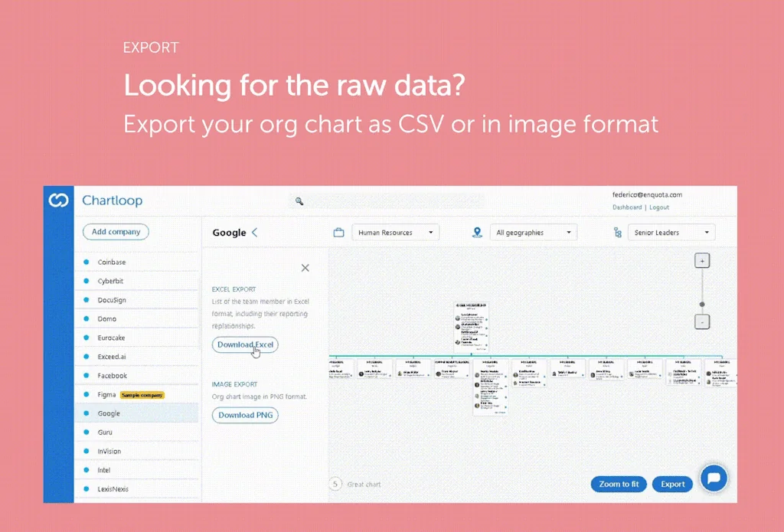Click the map pin geography icon
The image size is (784, 532).
478,233
